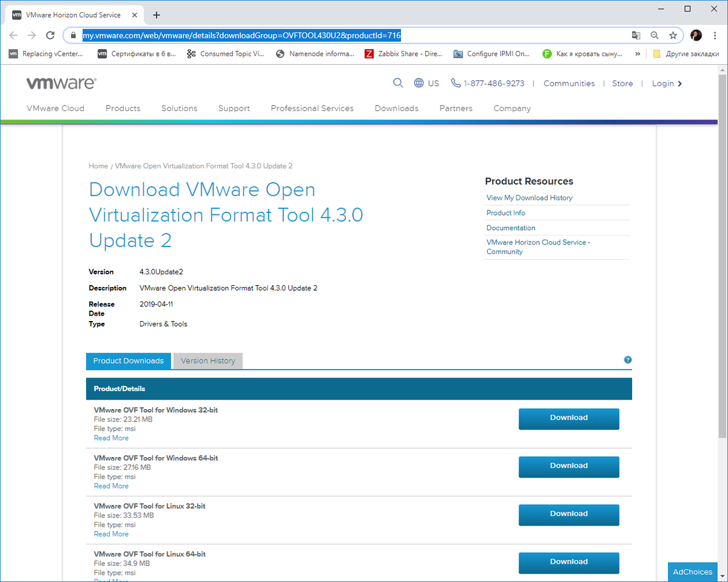
Task: Click the blue help question mark icon
Action: click(628, 360)
